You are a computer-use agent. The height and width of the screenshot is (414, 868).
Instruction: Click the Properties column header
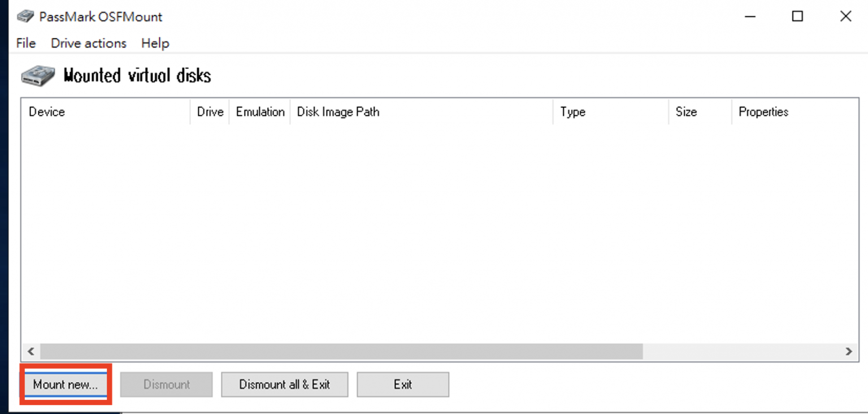click(791, 112)
